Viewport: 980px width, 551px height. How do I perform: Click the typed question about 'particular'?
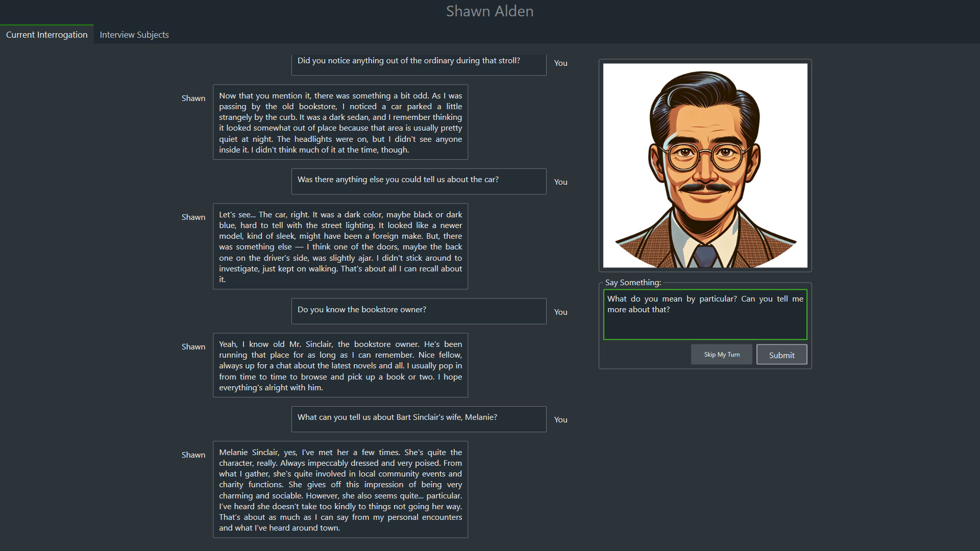(x=704, y=304)
